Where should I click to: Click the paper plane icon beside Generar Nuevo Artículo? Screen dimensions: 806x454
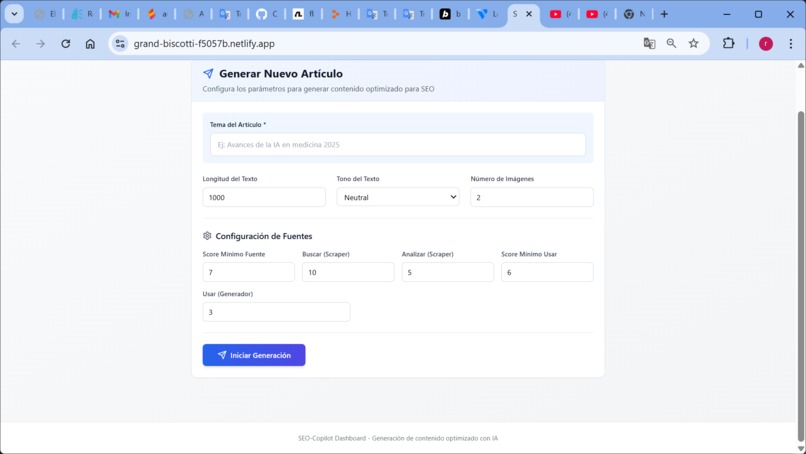[208, 74]
